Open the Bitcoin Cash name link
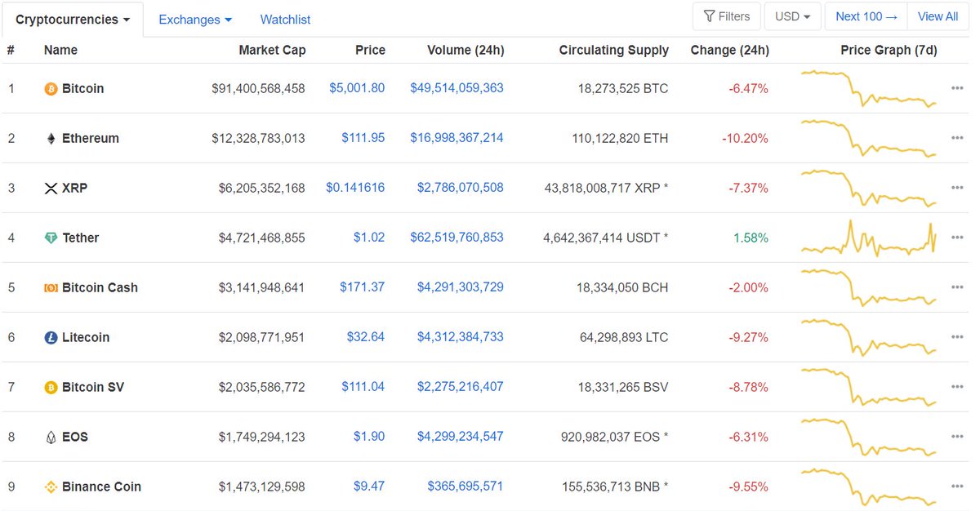Screen dimensions: 980x511 [x=100, y=288]
